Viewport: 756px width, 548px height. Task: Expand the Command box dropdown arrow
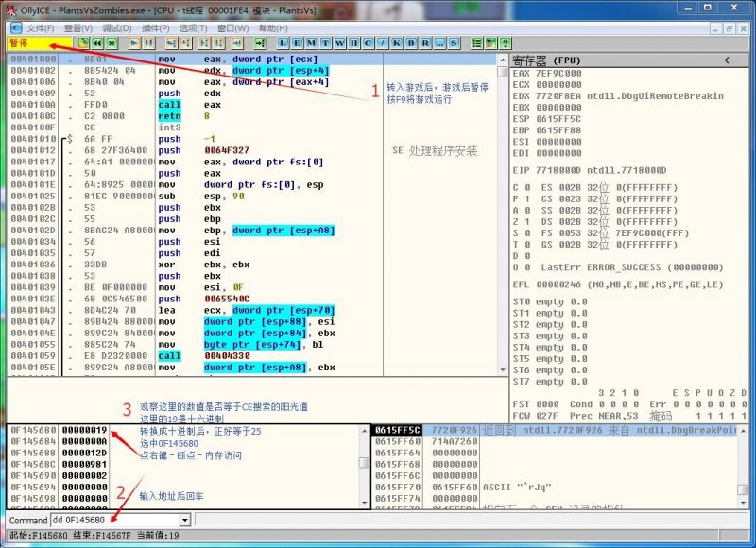tap(184, 520)
